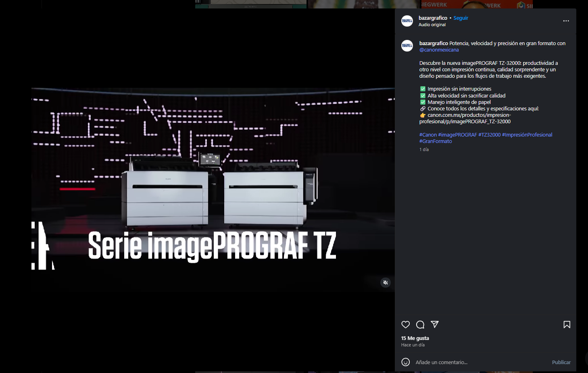Click the 1 día caption timestamp
The image size is (588, 373).
pos(424,149)
